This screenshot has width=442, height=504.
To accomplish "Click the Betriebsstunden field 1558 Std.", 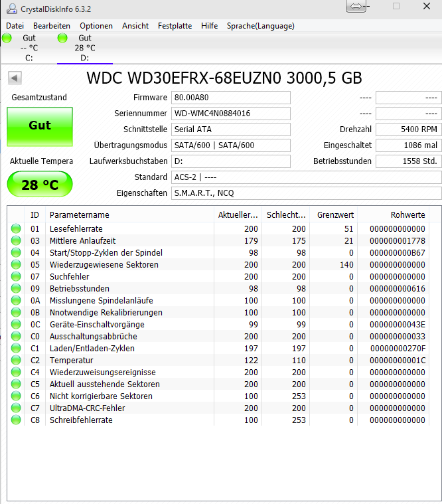I will [x=409, y=161].
